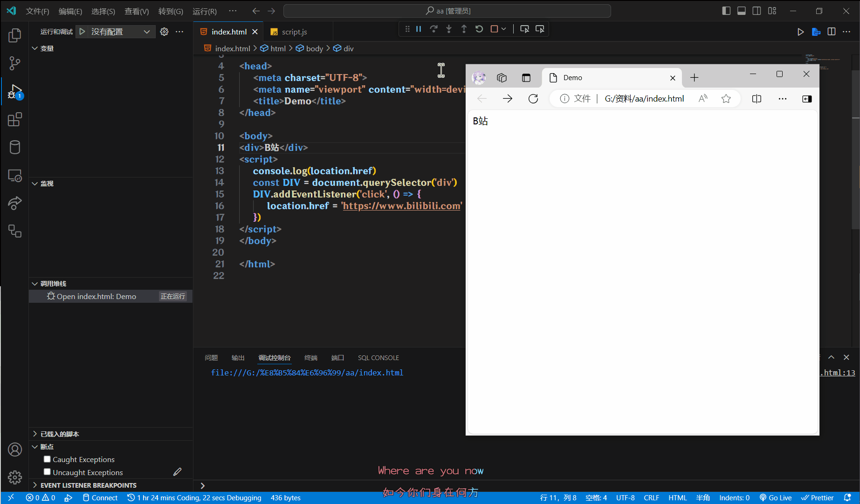The image size is (860, 504).
Task: Open the Live Share icon in activity bar
Action: tap(15, 203)
